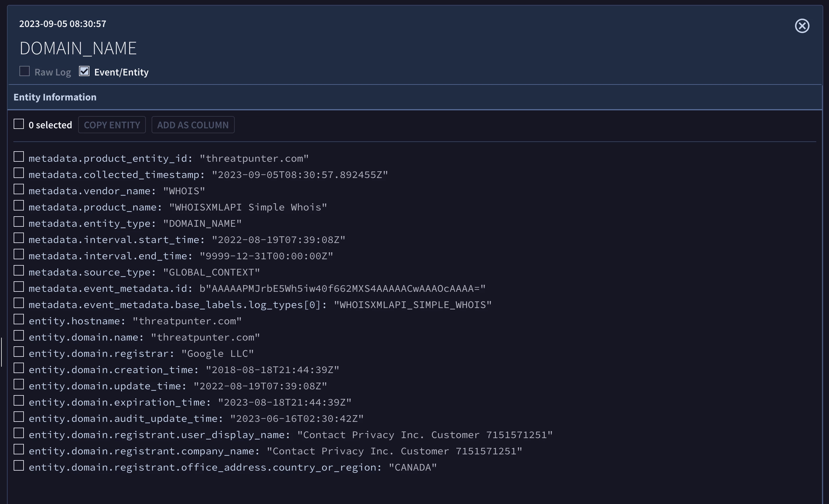The height and width of the screenshot is (504, 829).
Task: Enable the Raw Log checkbox
Action: 24,71
